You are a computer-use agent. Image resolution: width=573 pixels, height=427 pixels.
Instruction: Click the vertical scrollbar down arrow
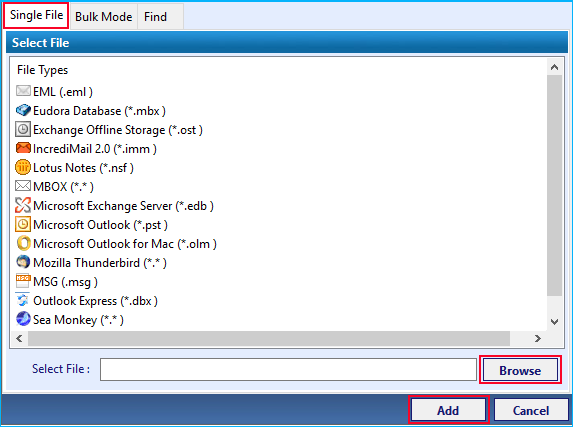[554, 322]
